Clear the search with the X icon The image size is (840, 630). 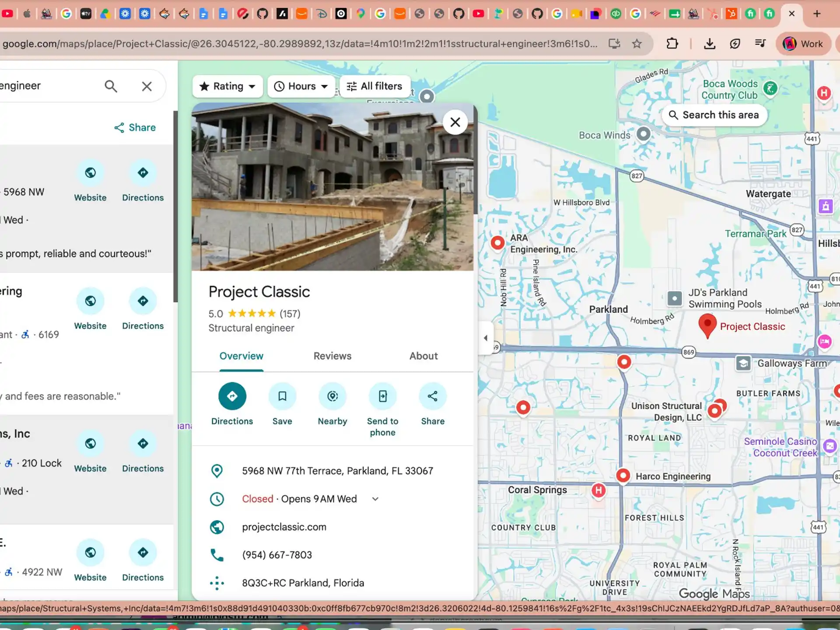click(147, 86)
